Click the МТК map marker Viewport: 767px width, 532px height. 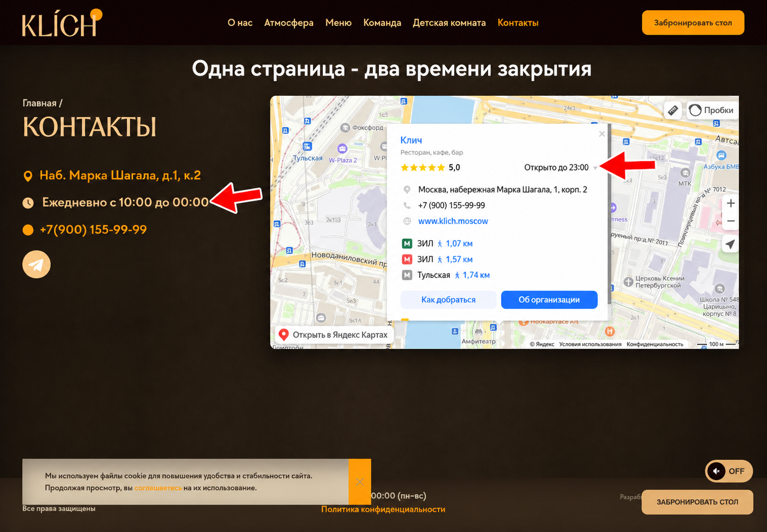[x=686, y=173]
